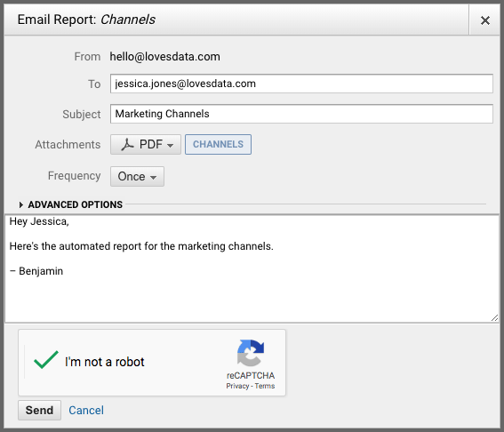
Task: Click the reCAPTCHA logo icon
Action: (251, 353)
